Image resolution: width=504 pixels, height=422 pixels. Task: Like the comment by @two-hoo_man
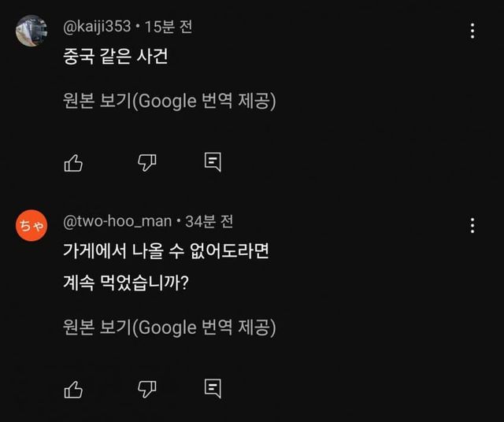[x=73, y=388]
